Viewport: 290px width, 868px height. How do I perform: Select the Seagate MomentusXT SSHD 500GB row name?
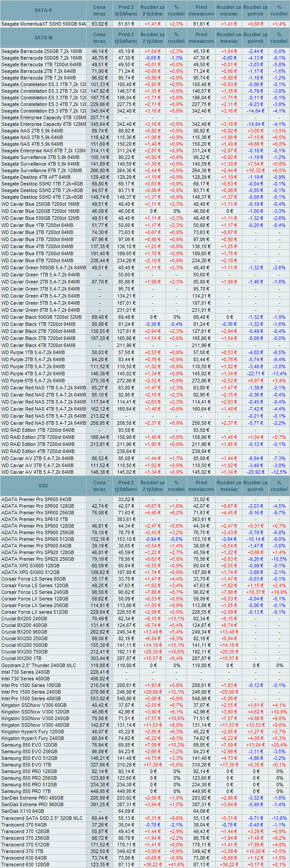tap(43, 24)
